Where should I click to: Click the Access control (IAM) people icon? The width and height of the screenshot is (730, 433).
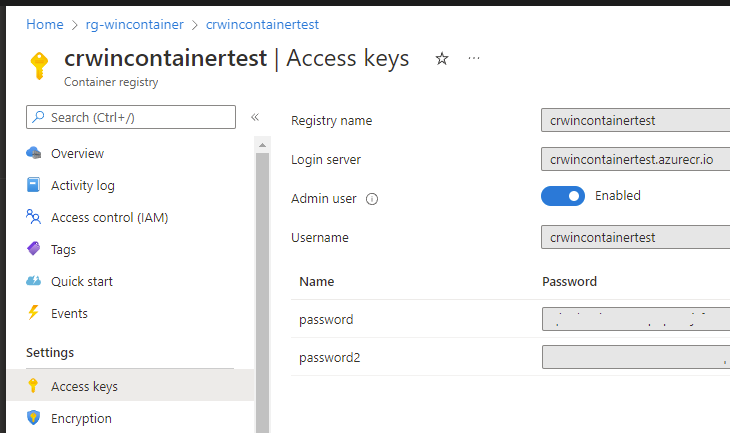click(34, 217)
